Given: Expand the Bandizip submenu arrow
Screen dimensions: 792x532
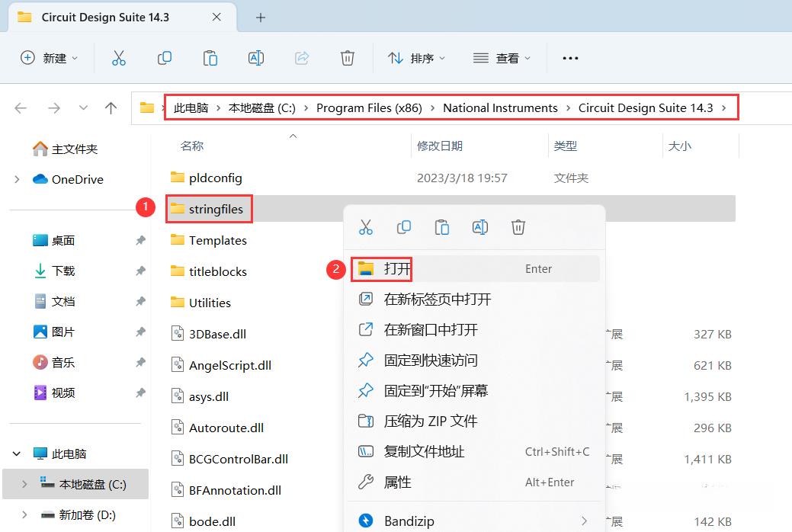Looking at the screenshot, I should point(585,521).
